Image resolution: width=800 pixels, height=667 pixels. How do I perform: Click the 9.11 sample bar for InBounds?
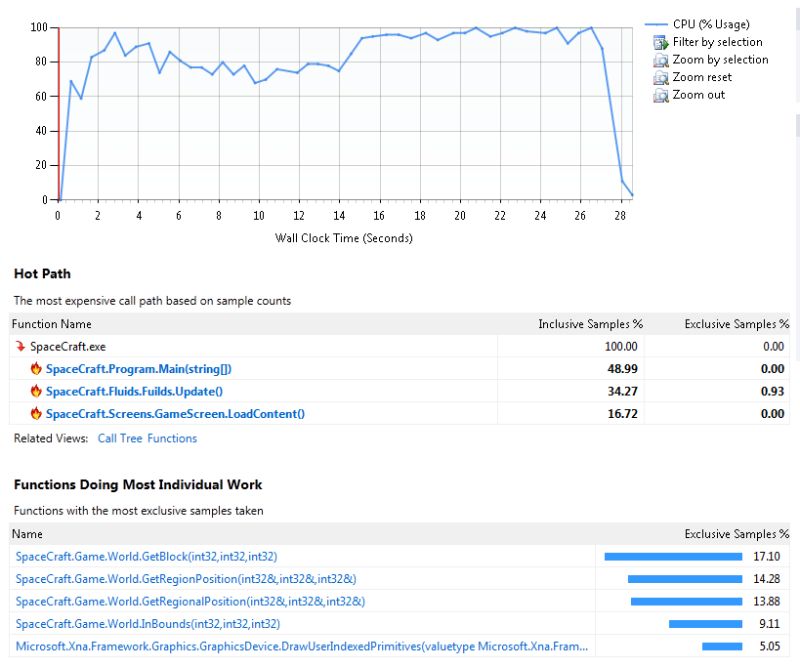click(705, 624)
